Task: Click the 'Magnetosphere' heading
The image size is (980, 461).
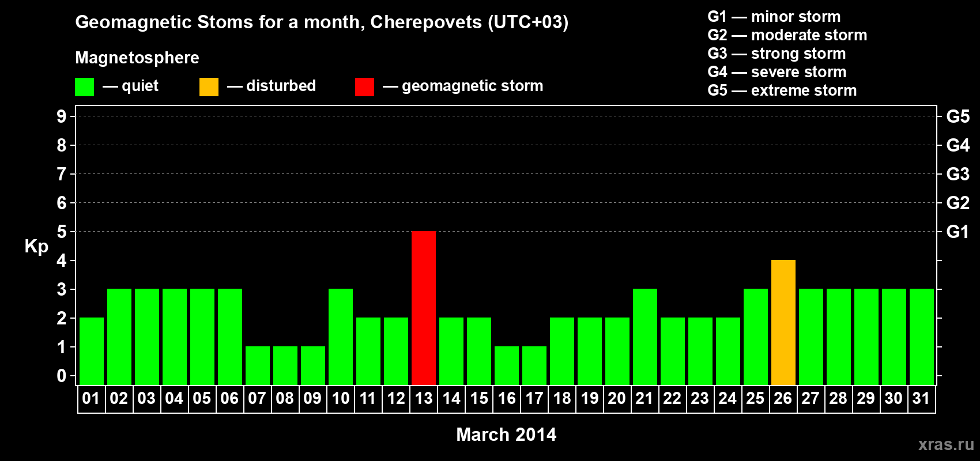Action: [137, 58]
